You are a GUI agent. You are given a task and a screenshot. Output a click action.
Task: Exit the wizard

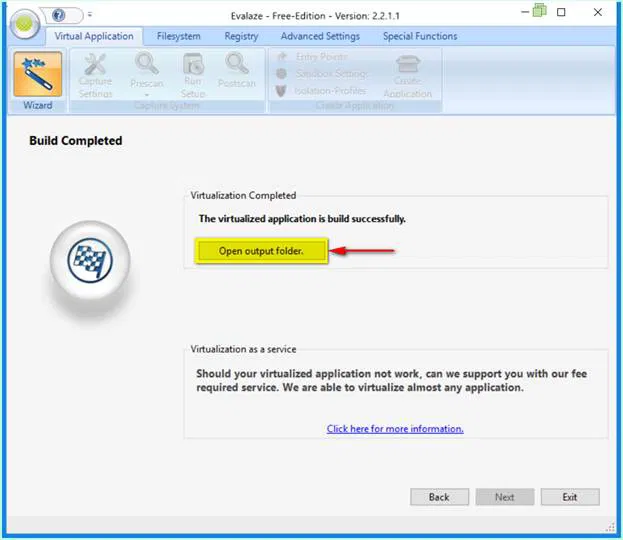[x=570, y=497]
